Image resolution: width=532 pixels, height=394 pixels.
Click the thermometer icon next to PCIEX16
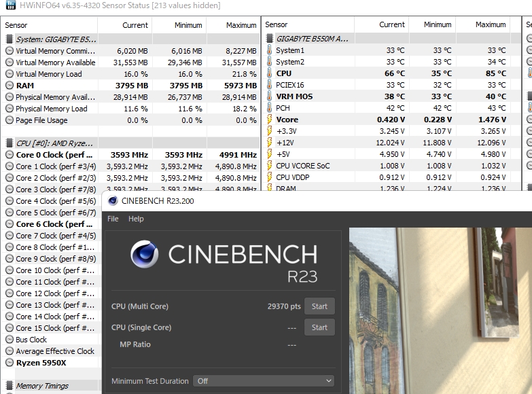click(x=269, y=84)
